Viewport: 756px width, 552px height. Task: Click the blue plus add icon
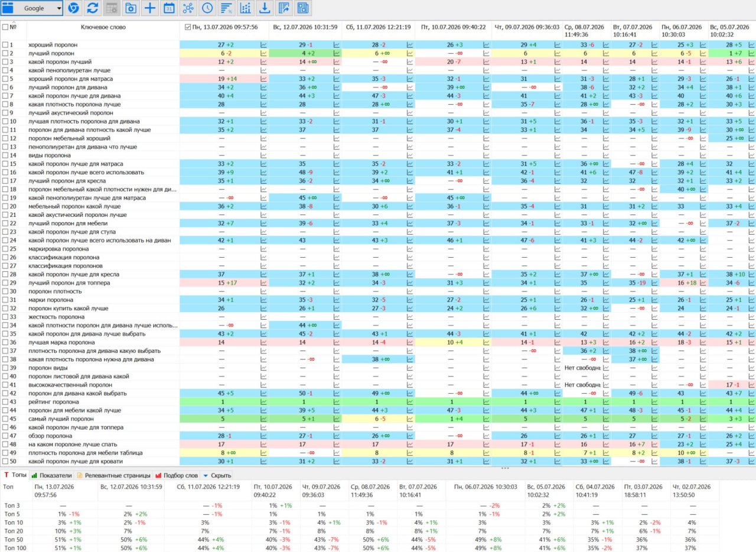(x=150, y=8)
